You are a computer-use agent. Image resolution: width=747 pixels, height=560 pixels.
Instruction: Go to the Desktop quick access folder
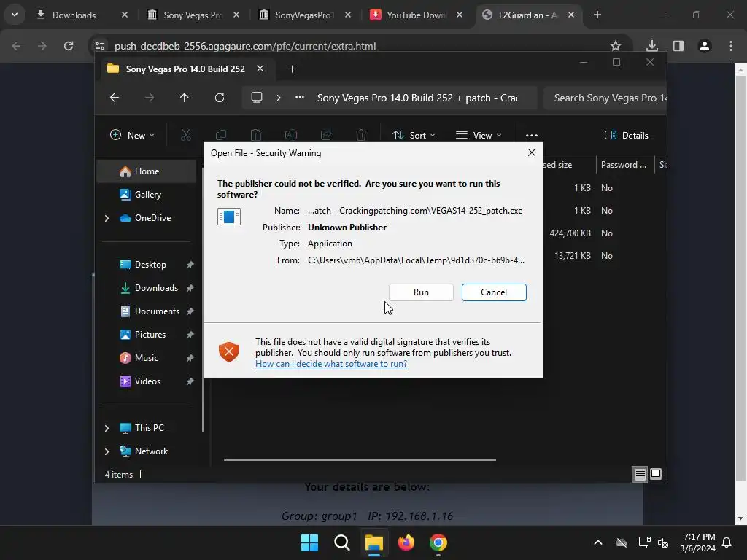150,265
